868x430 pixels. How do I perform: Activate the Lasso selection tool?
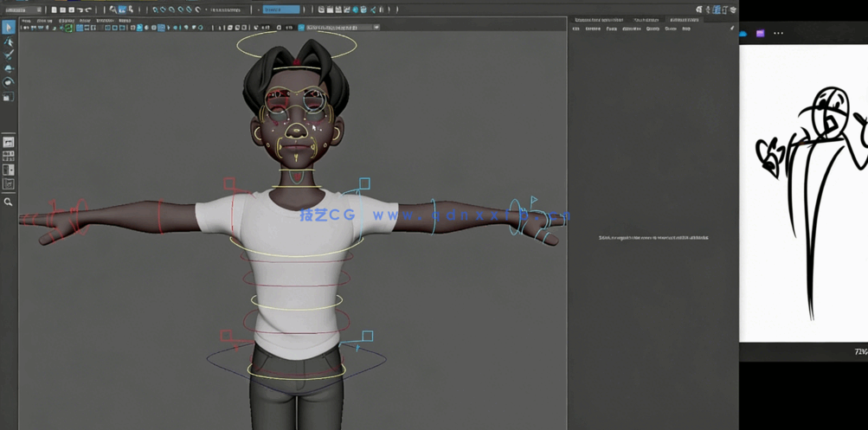[x=9, y=42]
